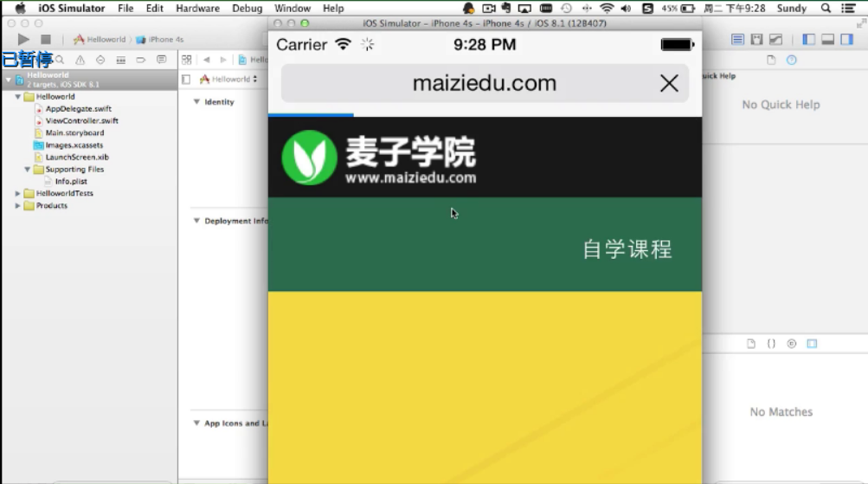Image resolution: width=868 pixels, height=484 pixels.
Task: Open the Wi-Fi status menu
Action: 608,9
